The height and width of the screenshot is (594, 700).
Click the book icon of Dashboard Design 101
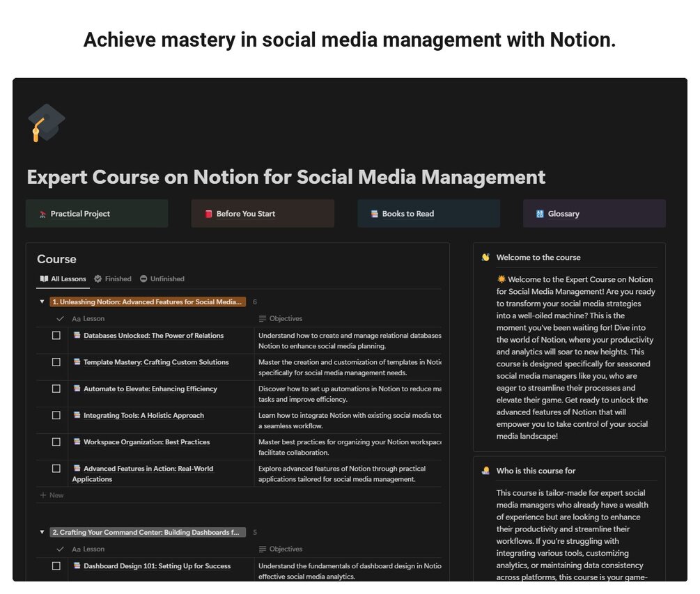(x=77, y=565)
